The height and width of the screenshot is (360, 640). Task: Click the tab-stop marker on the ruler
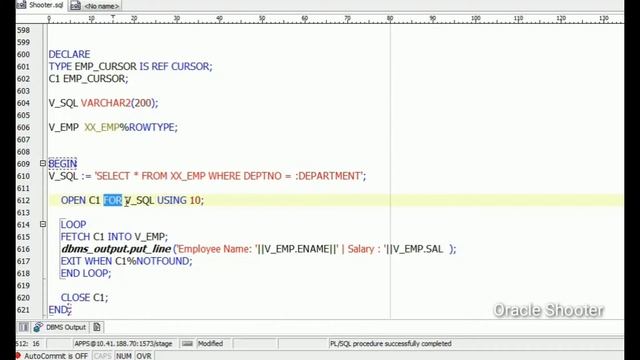click(x=113, y=18)
